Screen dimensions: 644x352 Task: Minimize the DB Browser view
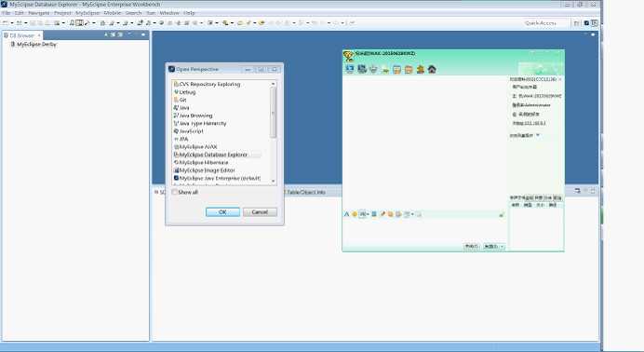129,34
